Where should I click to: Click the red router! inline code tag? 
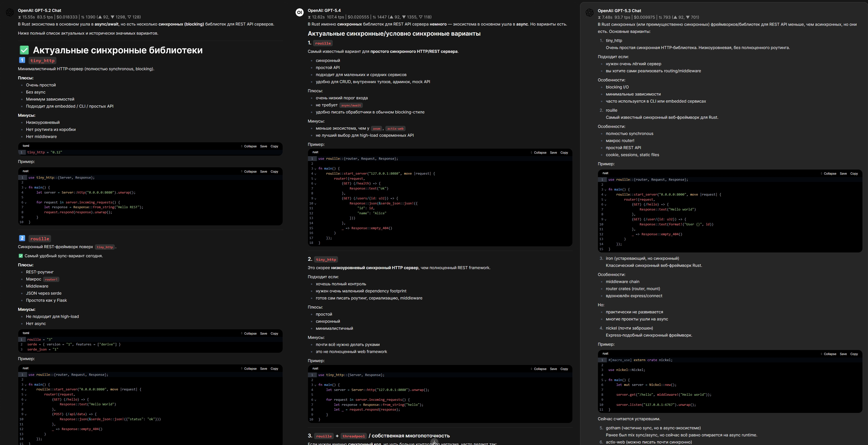click(x=51, y=279)
